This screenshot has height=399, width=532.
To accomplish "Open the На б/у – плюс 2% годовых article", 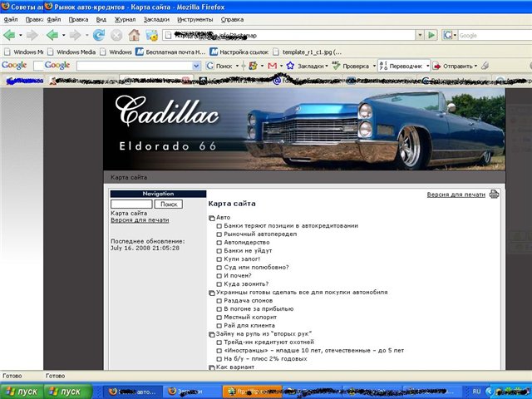I will pos(265,358).
